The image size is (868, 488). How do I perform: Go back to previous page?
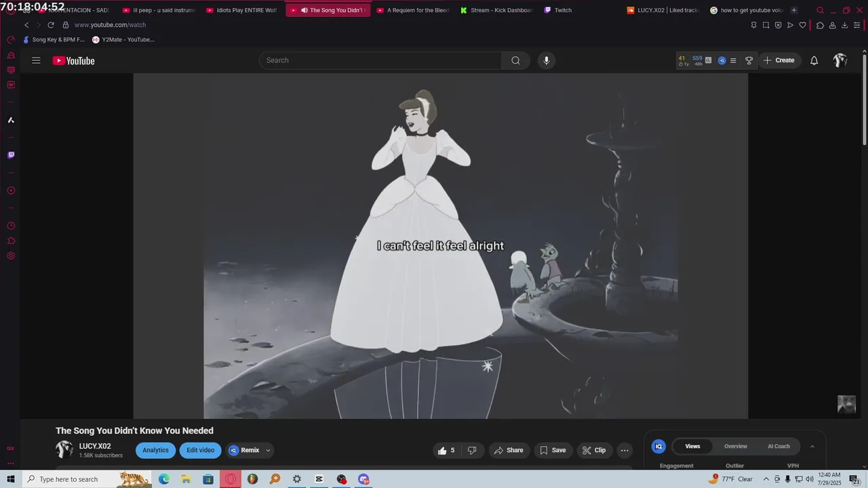(26, 25)
